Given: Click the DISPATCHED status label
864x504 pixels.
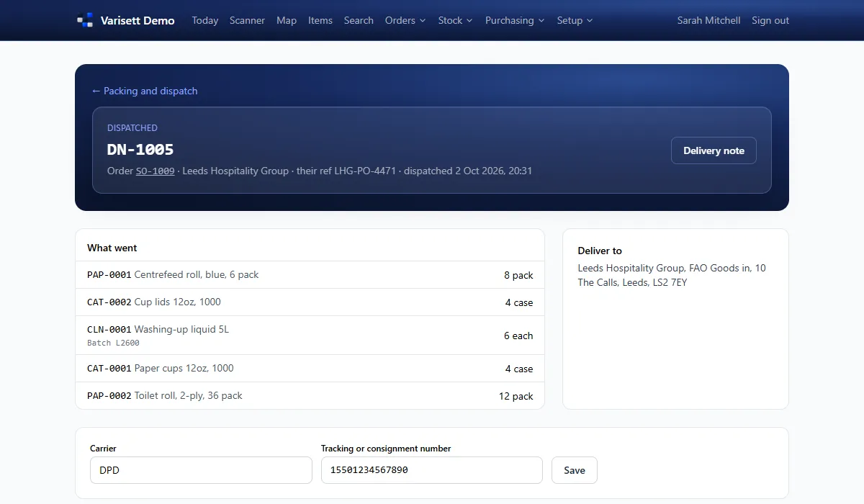Looking at the screenshot, I should pos(132,128).
